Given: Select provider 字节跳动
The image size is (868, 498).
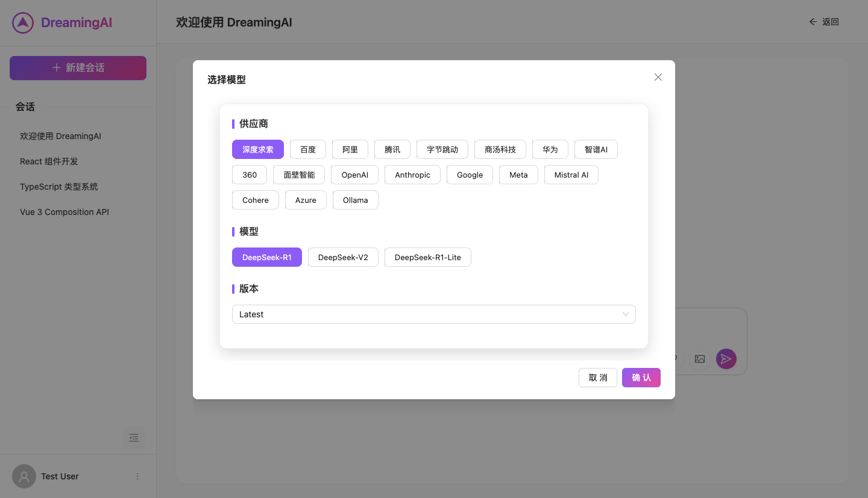Looking at the screenshot, I should click(x=442, y=149).
